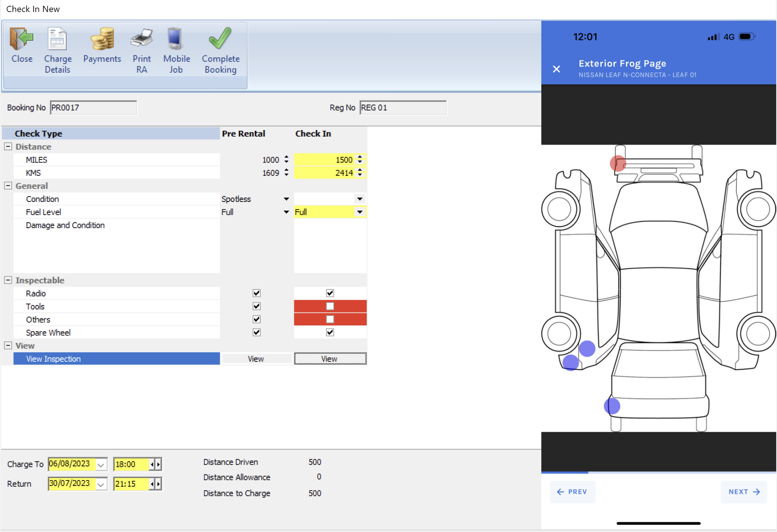777x532 pixels.
Task: Select the Fuel Level row
Action: [x=116, y=212]
